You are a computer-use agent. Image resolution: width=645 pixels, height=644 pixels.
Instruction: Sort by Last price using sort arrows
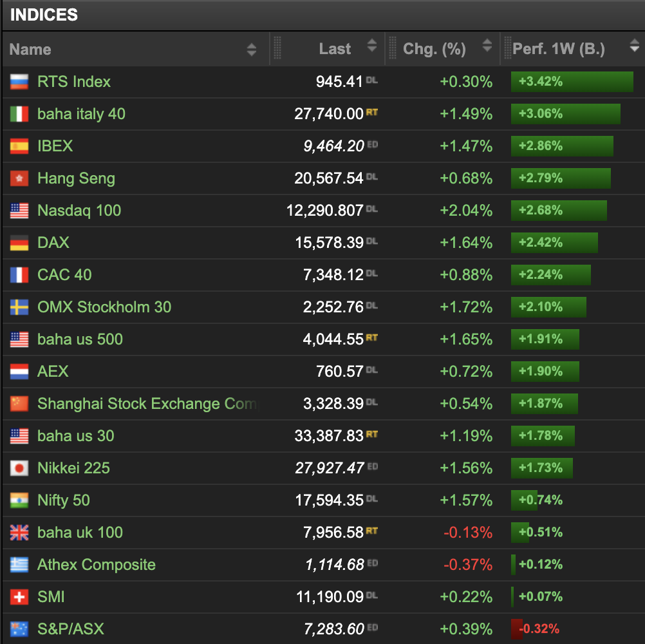tap(371, 46)
